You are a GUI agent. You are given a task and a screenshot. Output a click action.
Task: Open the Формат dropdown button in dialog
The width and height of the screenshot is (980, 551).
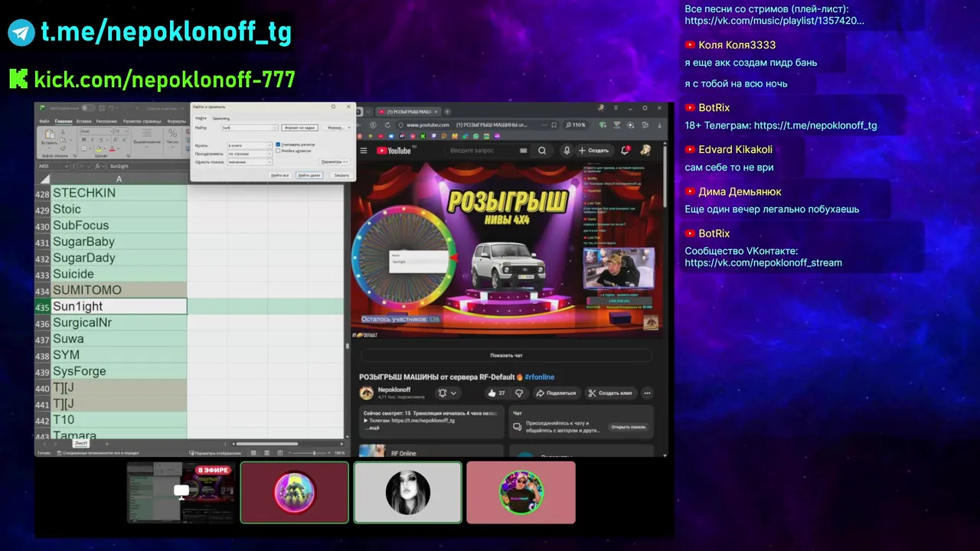[338, 128]
